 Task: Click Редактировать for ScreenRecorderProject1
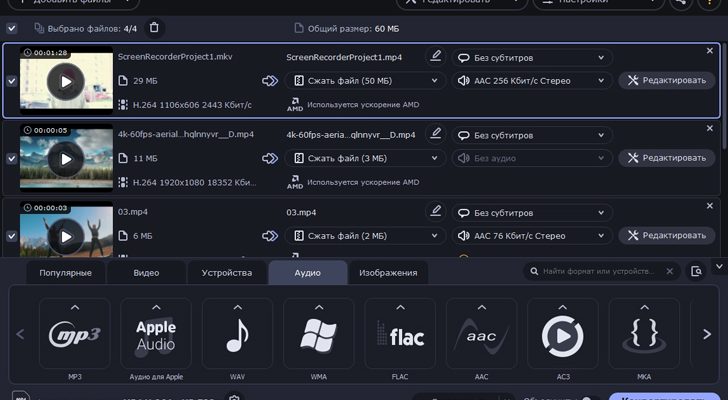[x=667, y=80]
